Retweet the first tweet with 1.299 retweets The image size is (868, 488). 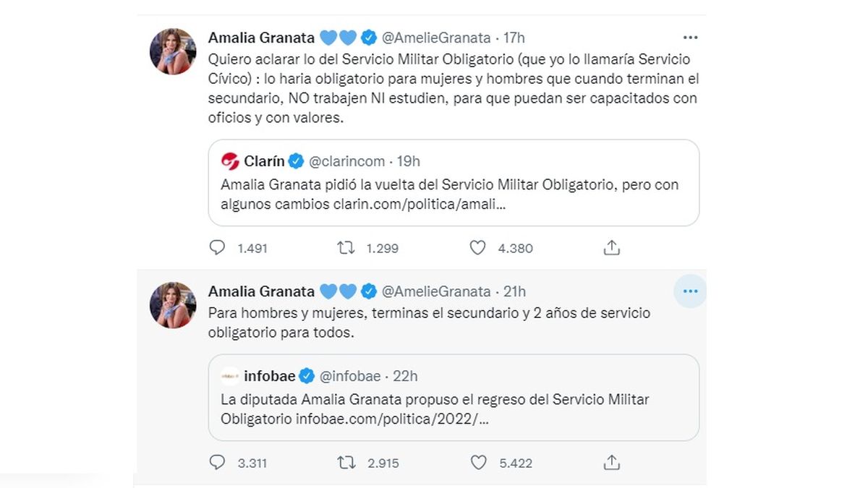346,248
